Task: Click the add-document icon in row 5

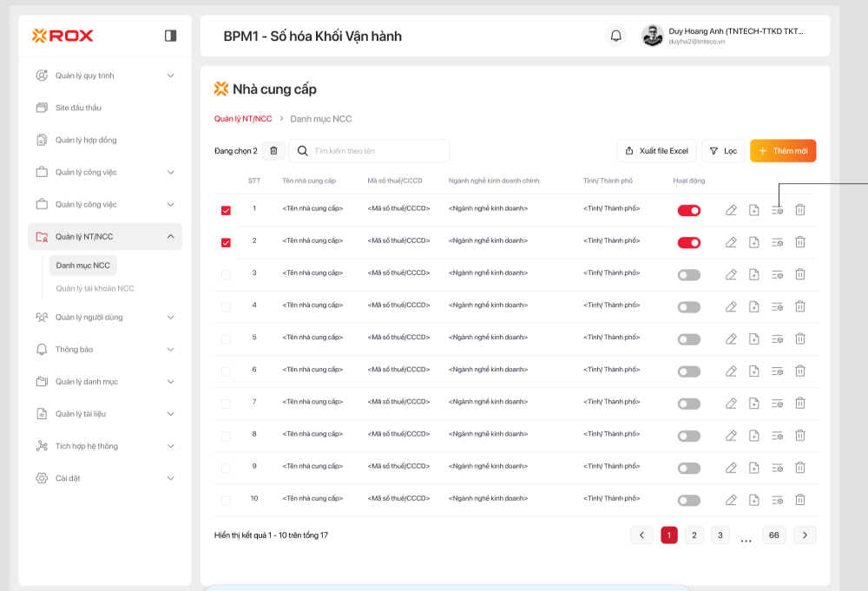Action: click(x=754, y=338)
